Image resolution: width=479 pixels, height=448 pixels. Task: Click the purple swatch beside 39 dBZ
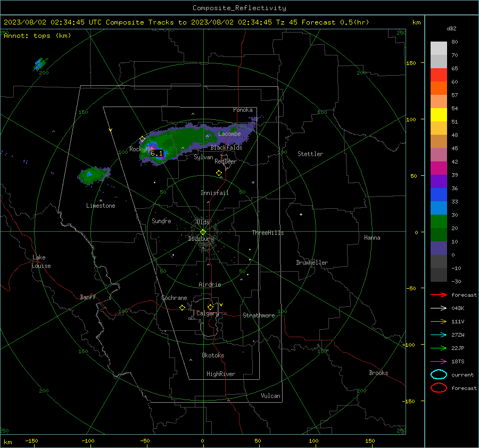(x=439, y=182)
